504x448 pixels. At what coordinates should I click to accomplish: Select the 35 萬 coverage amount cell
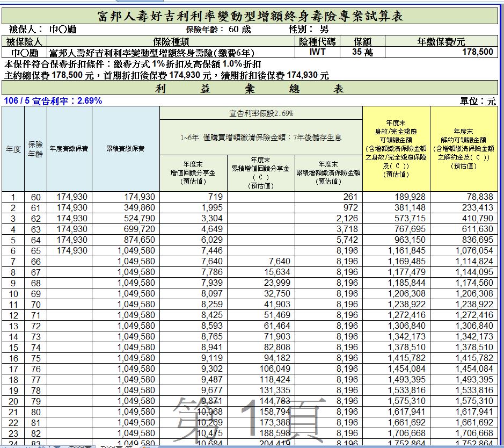(362, 52)
